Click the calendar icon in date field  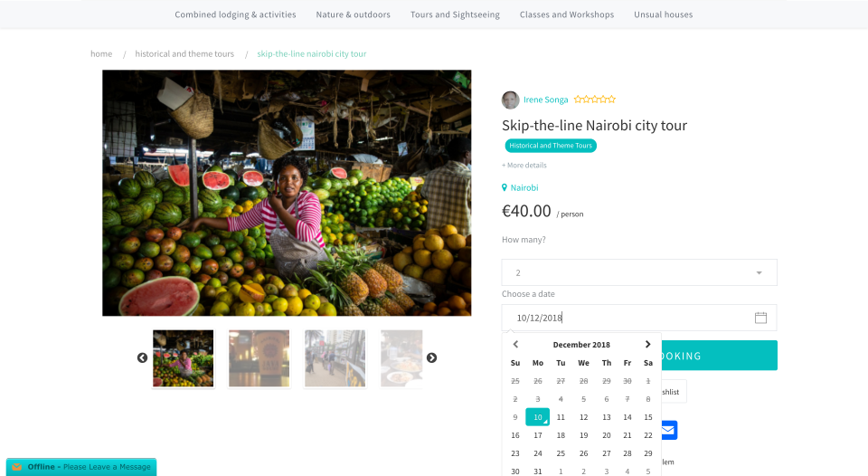(760, 318)
